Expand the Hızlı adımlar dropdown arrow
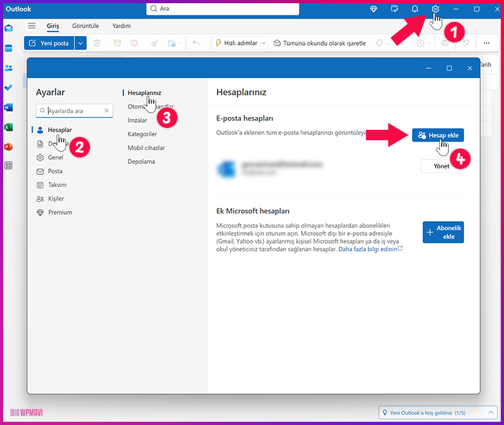The width and height of the screenshot is (504, 425). click(x=264, y=43)
